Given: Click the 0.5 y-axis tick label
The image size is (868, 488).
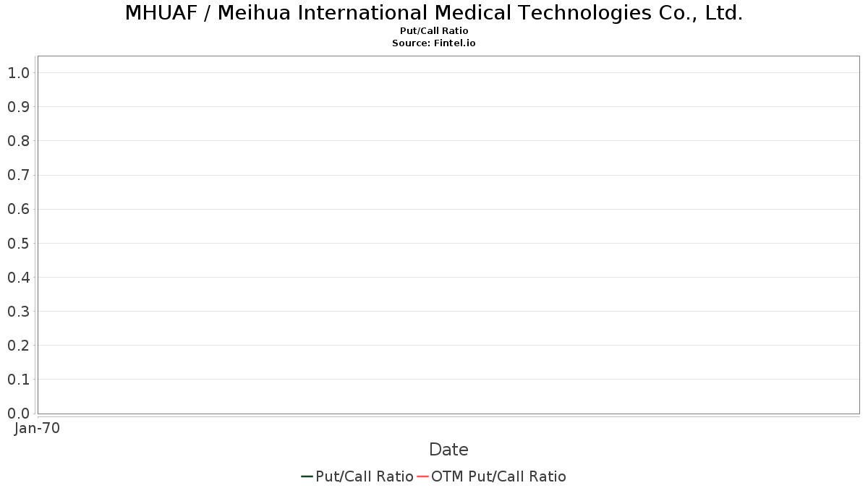Looking at the screenshot, I should tap(18, 244).
